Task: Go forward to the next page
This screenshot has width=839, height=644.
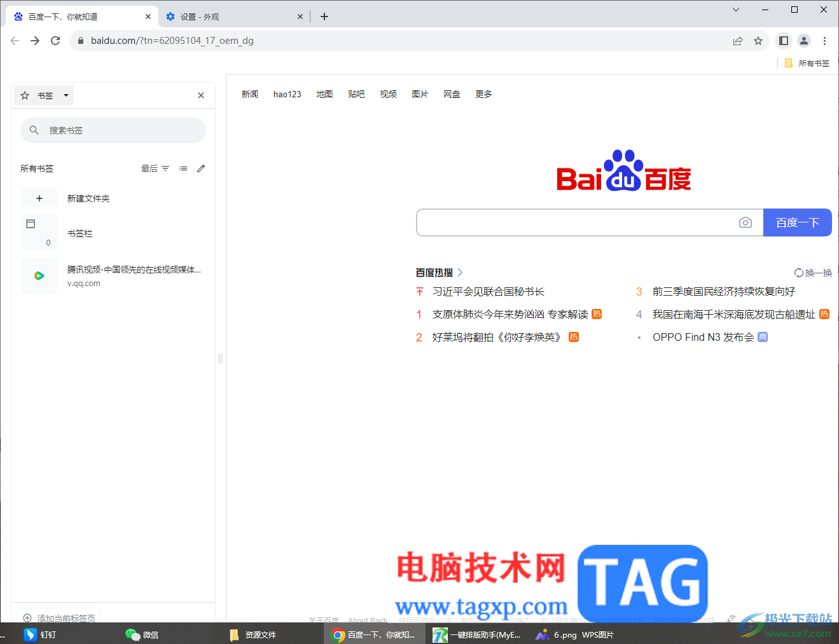Action: tap(35, 41)
